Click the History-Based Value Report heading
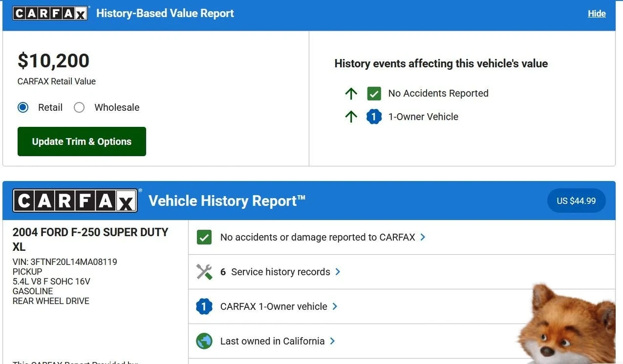Viewport: 623px width, 364px height. [165, 14]
